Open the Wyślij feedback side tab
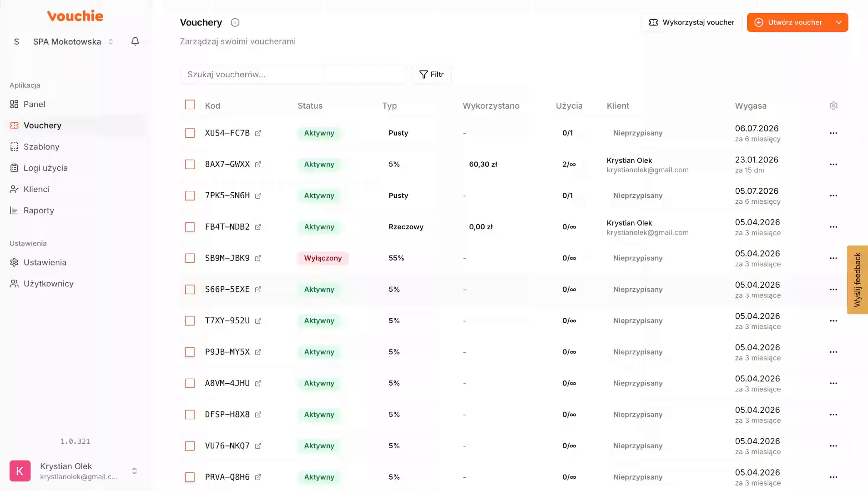This screenshot has width=868, height=491. 857,280
